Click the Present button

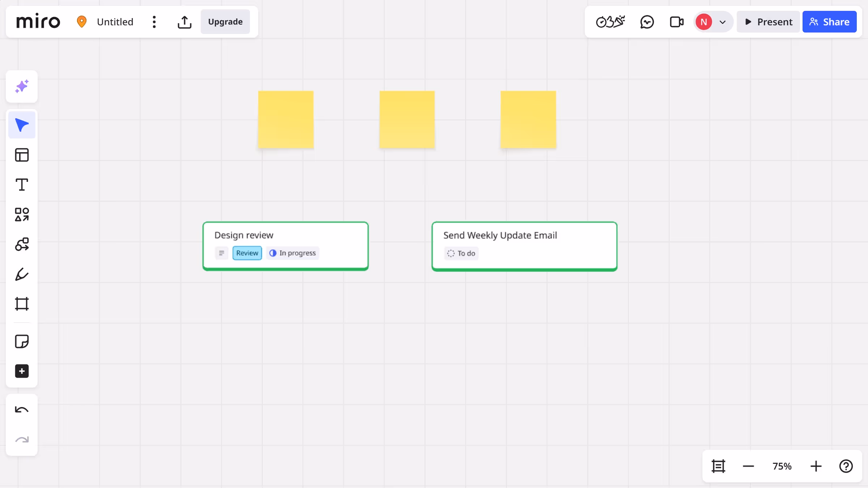(x=768, y=22)
